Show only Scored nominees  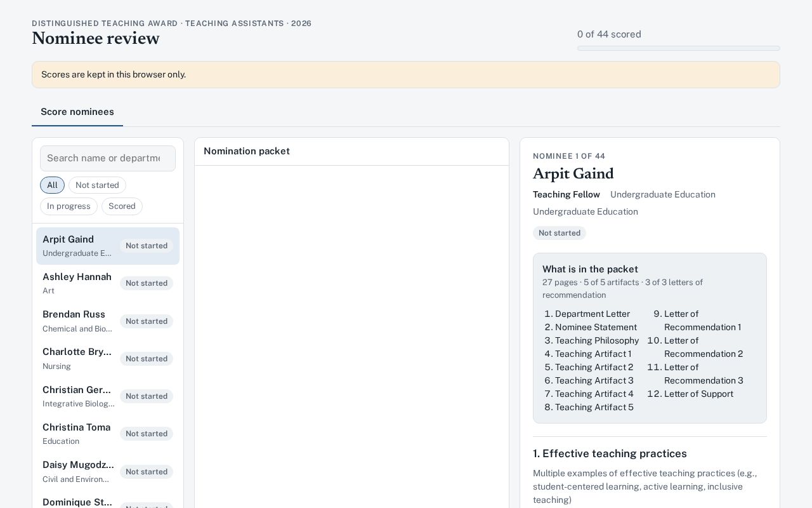coord(122,206)
